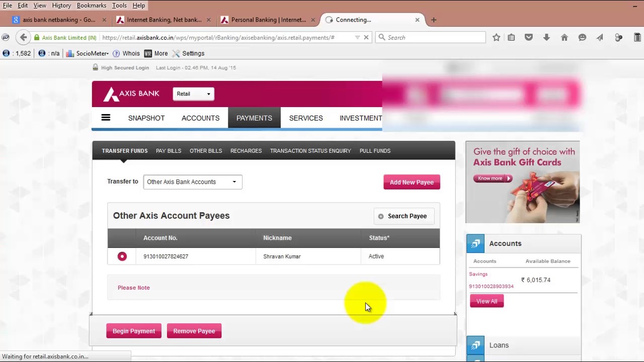The image size is (644, 362).
Task: Click the magnifier in the search box
Action: click(x=382, y=37)
